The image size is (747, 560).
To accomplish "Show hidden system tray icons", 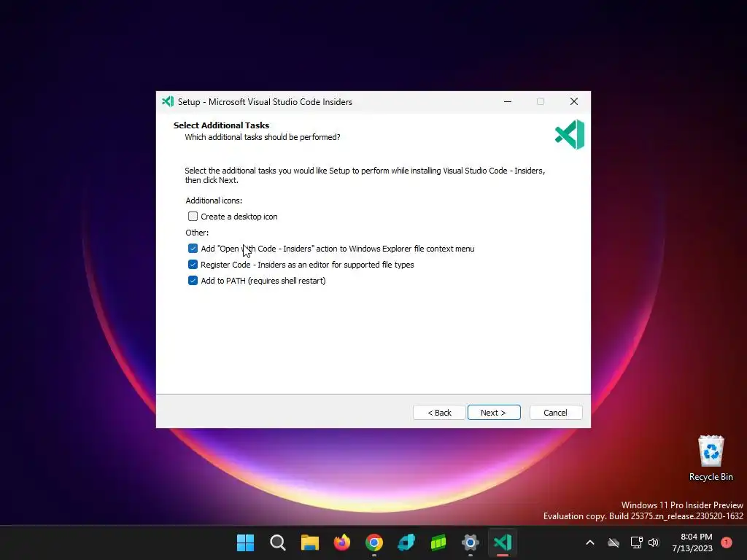I will [x=589, y=542].
